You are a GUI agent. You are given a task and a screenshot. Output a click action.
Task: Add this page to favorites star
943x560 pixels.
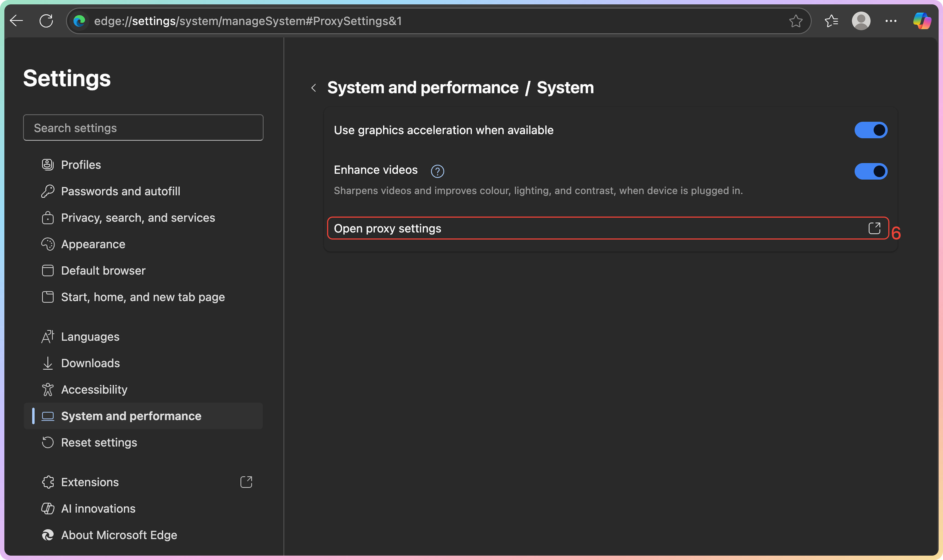(x=796, y=21)
